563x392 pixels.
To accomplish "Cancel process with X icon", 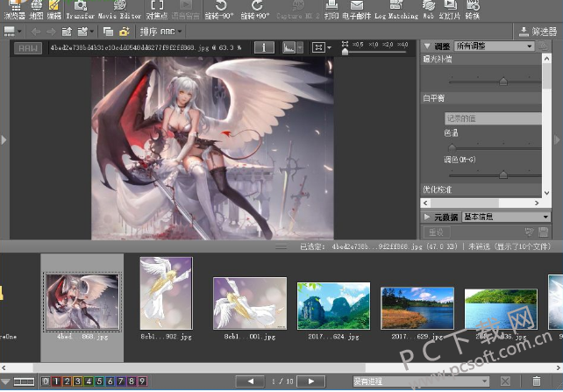I will (505, 381).
